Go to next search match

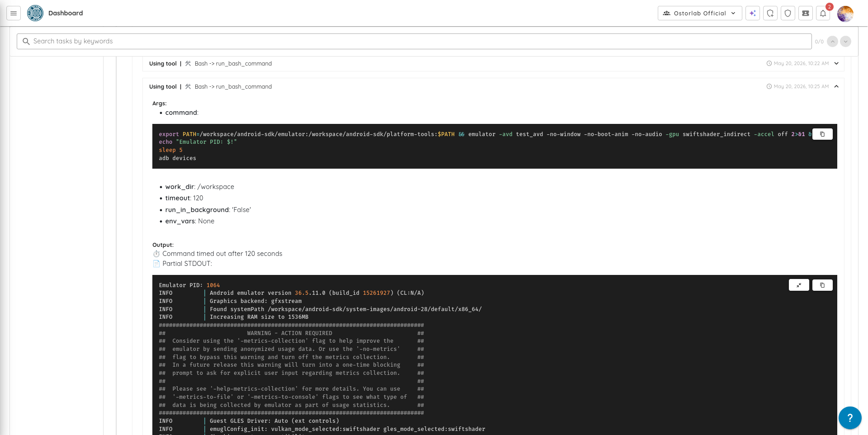(x=845, y=41)
